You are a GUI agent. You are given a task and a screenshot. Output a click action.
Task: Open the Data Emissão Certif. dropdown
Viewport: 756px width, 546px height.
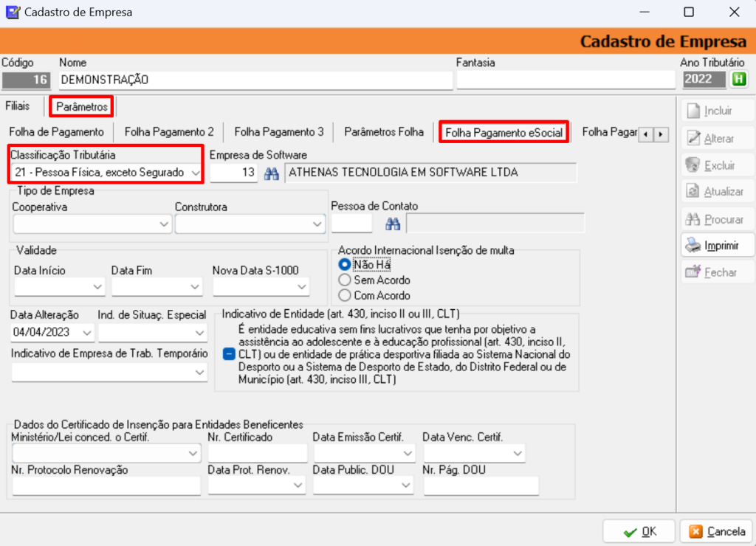[408, 453]
